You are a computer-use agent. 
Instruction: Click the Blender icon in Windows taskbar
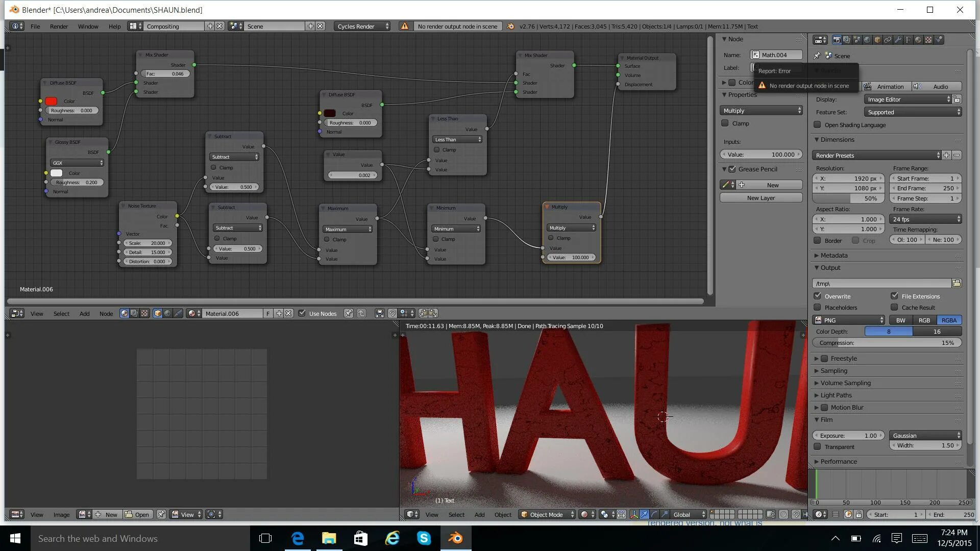click(x=455, y=538)
